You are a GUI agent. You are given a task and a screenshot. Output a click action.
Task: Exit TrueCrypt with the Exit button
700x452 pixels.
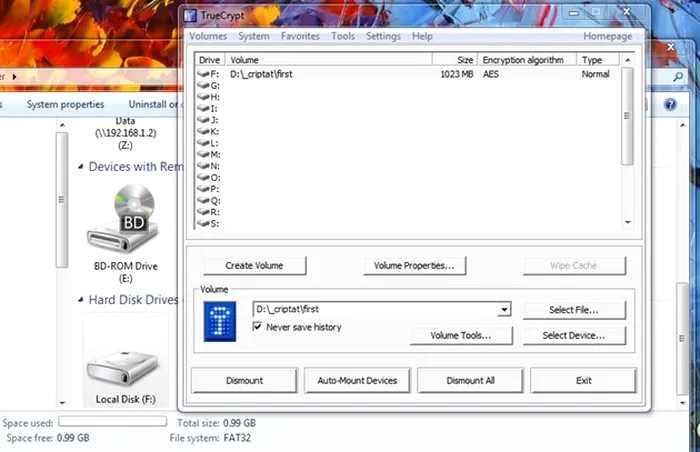pyautogui.click(x=583, y=381)
